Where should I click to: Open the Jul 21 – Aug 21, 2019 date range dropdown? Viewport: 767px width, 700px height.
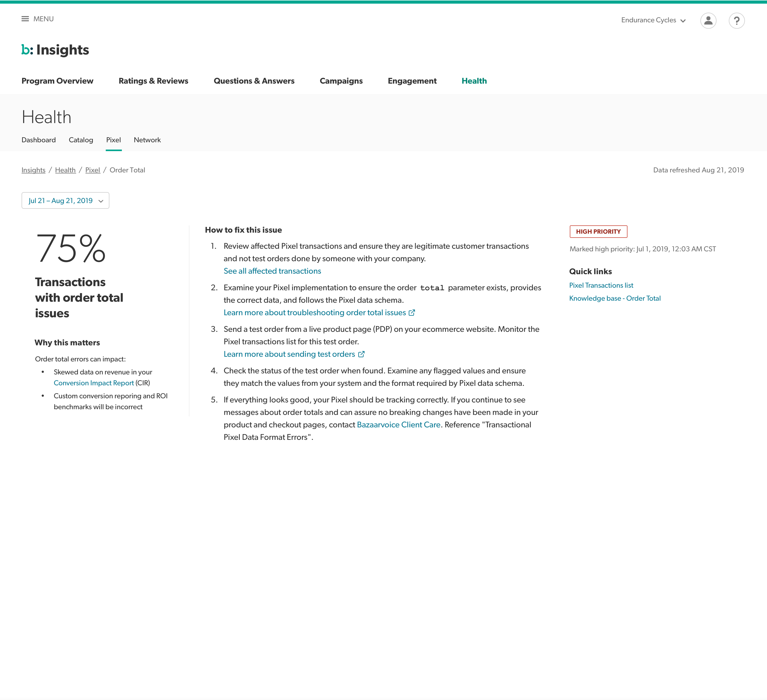pyautogui.click(x=65, y=200)
